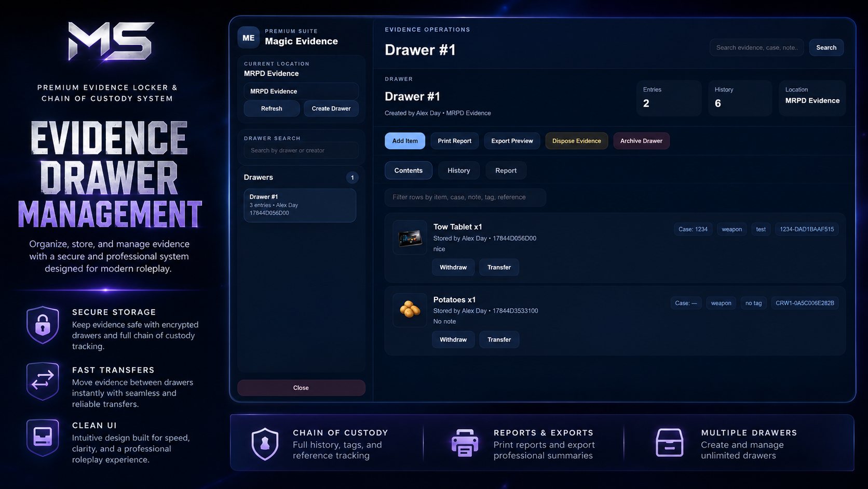Image resolution: width=868 pixels, height=489 pixels.
Task: Click the Chain of Custody shield icon
Action: (x=265, y=444)
